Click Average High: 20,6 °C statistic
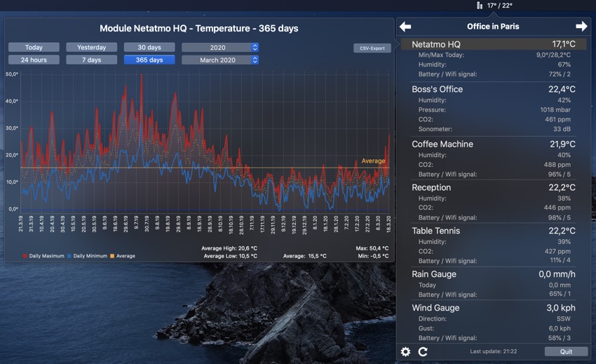 pyautogui.click(x=229, y=248)
